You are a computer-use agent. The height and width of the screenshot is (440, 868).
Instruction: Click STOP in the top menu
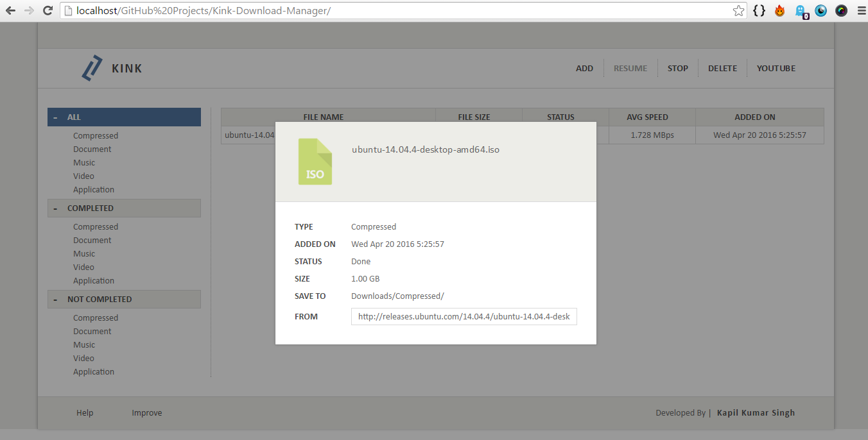677,68
